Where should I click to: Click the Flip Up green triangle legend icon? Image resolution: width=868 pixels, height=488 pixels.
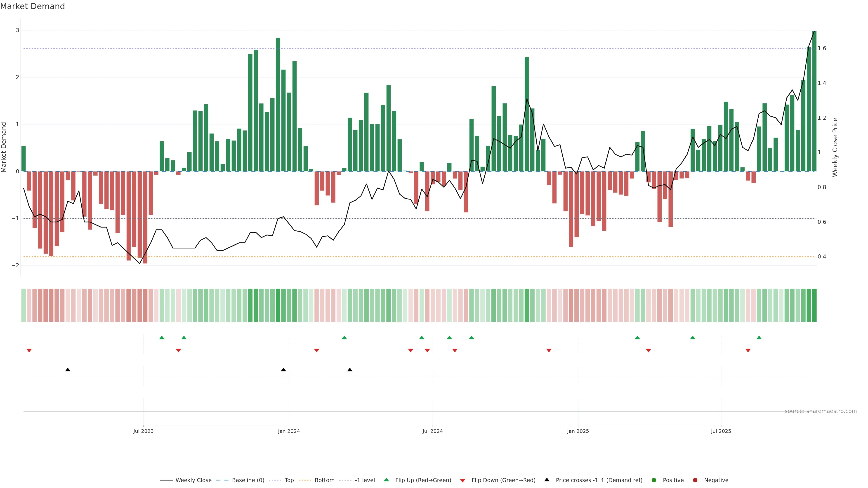(x=386, y=480)
